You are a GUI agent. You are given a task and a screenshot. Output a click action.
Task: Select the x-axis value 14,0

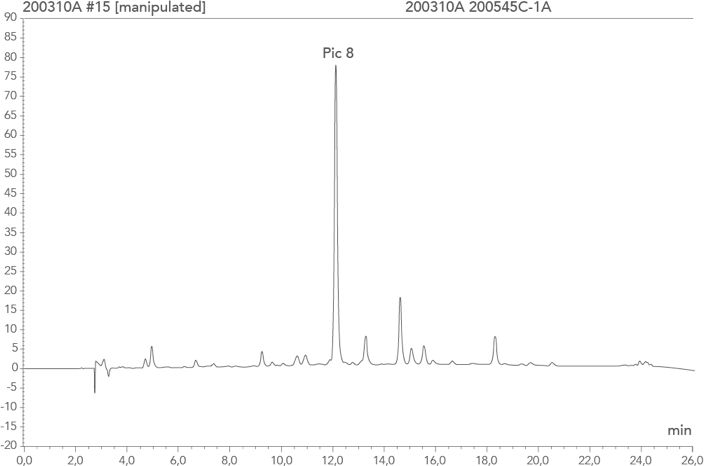pos(384,460)
